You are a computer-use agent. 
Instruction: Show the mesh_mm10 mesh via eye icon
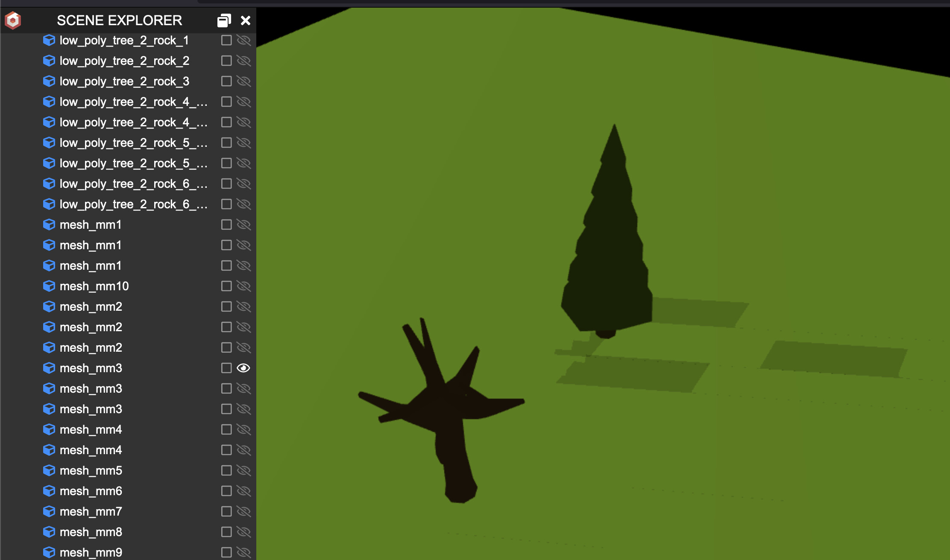(x=243, y=286)
